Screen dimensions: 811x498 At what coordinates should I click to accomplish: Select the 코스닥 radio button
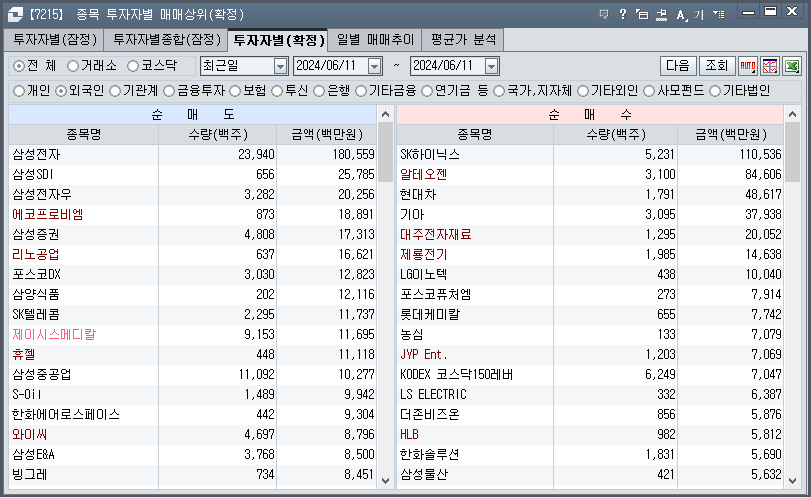[x=133, y=66]
